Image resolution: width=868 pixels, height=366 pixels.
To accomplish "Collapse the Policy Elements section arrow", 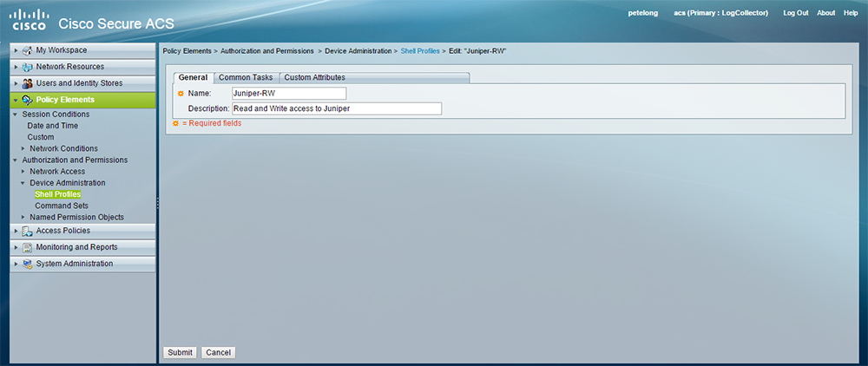I will [x=16, y=100].
